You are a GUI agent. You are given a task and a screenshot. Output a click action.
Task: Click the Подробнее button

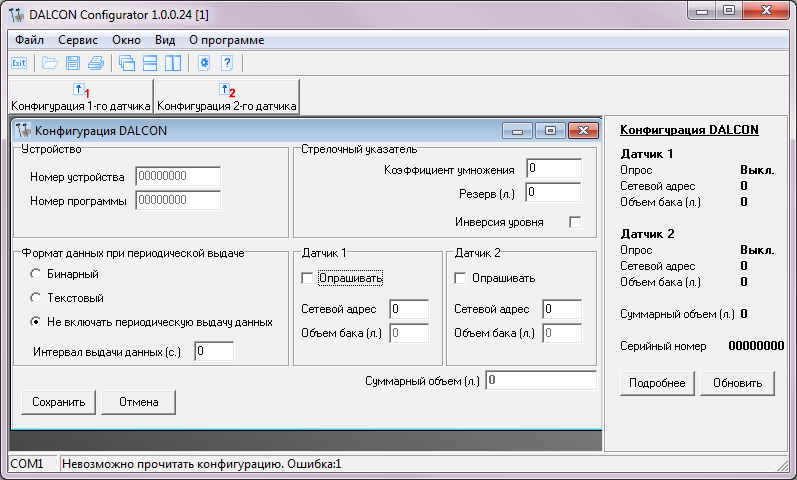pos(657,383)
